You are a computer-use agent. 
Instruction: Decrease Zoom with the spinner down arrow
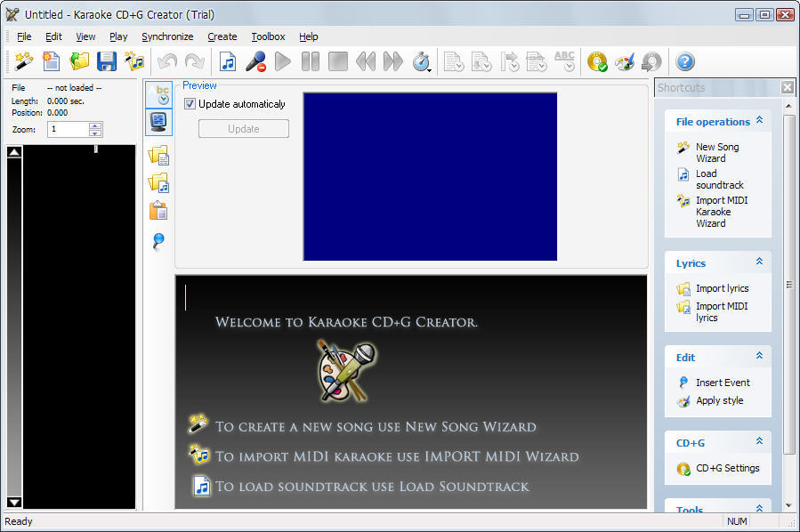coord(95,133)
